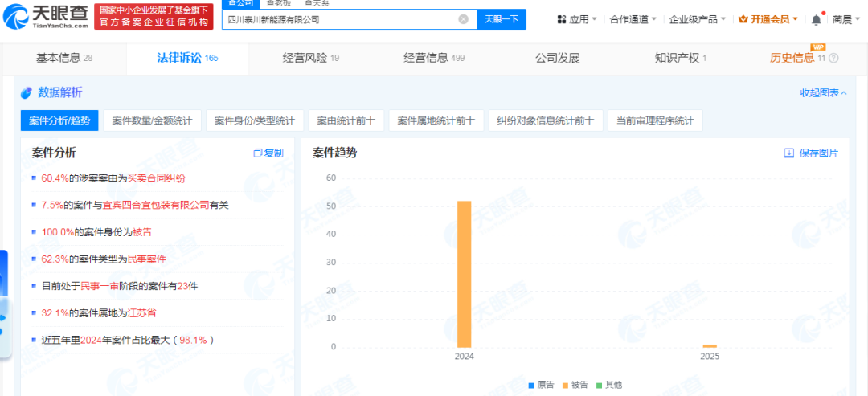Click the save image download icon

789,153
